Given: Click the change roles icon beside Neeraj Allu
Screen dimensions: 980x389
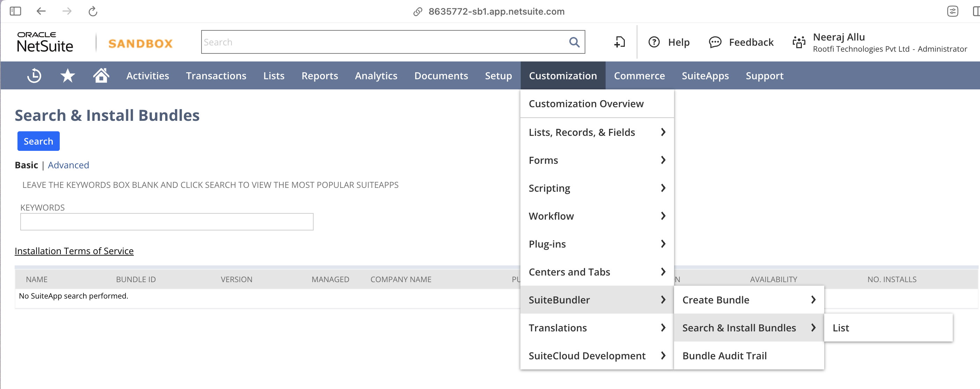Looking at the screenshot, I should pyautogui.click(x=799, y=42).
